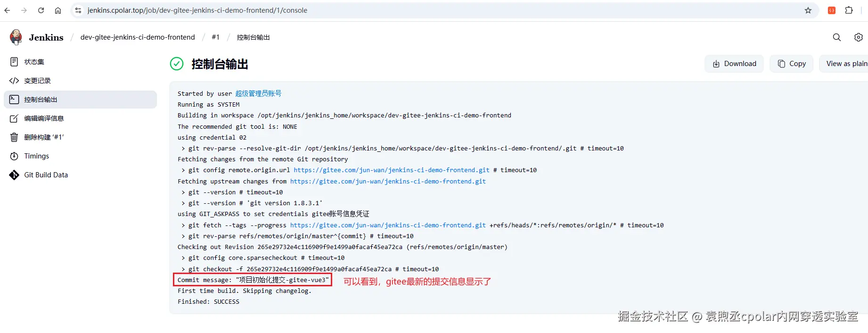Click 'Checking out Revision' output line
Image resolution: width=868 pixels, height=333 pixels.
343,247
